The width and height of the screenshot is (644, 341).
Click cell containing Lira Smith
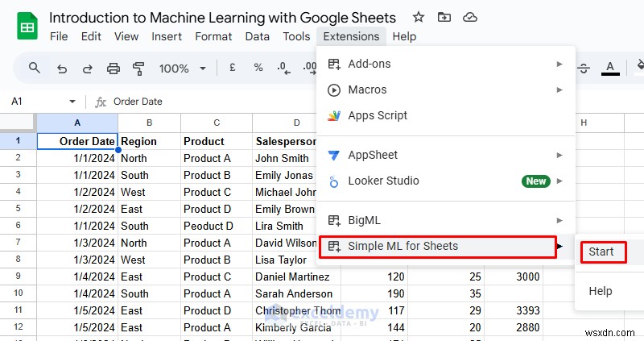coord(285,226)
